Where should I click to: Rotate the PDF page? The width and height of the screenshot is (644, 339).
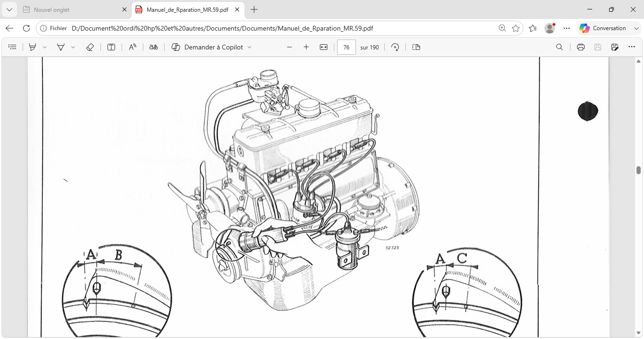click(x=396, y=47)
